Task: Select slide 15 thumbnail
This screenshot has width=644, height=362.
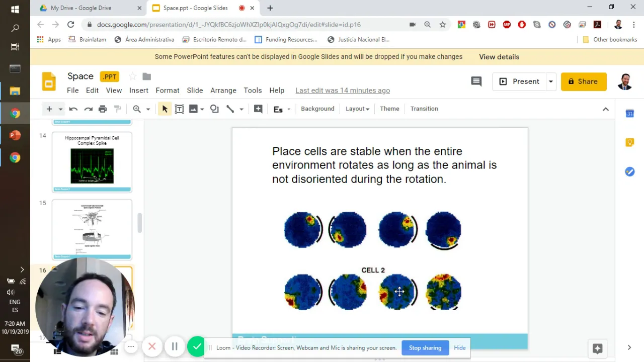Action: tap(92, 229)
